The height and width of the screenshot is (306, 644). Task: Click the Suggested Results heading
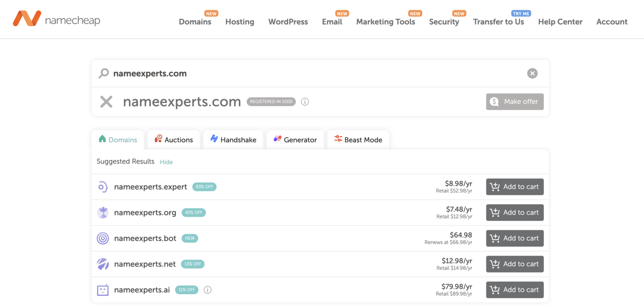click(x=125, y=161)
